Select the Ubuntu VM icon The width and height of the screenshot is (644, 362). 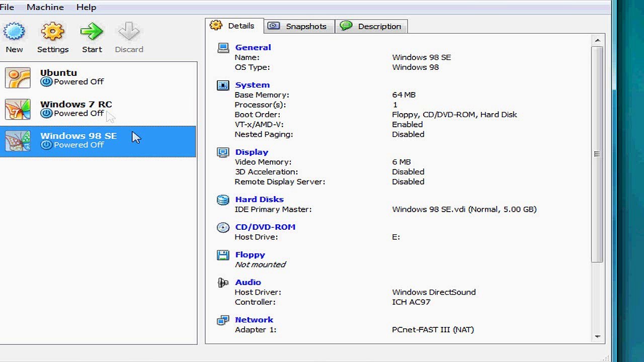(x=18, y=78)
